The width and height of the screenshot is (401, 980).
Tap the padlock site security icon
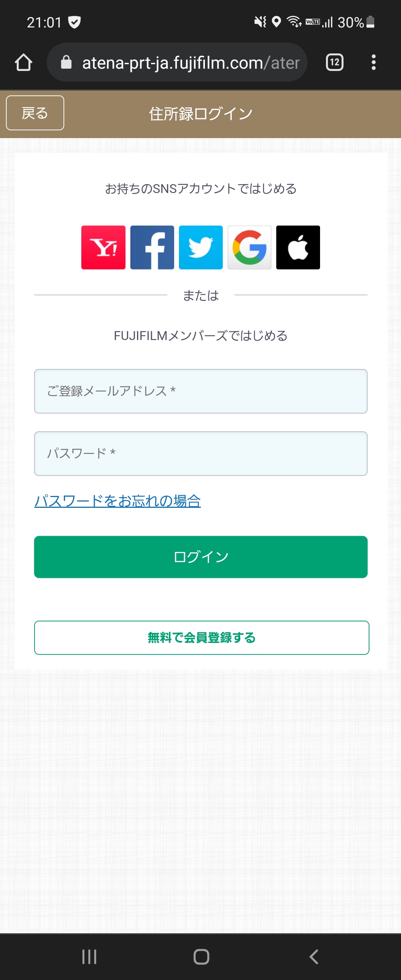[x=66, y=62]
